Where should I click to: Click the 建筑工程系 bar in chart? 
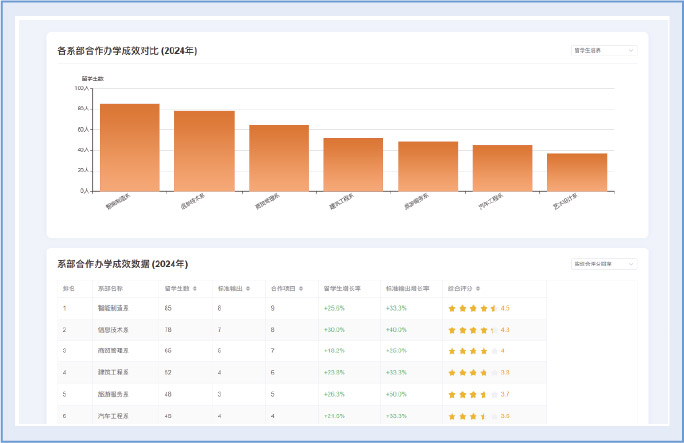(353, 164)
